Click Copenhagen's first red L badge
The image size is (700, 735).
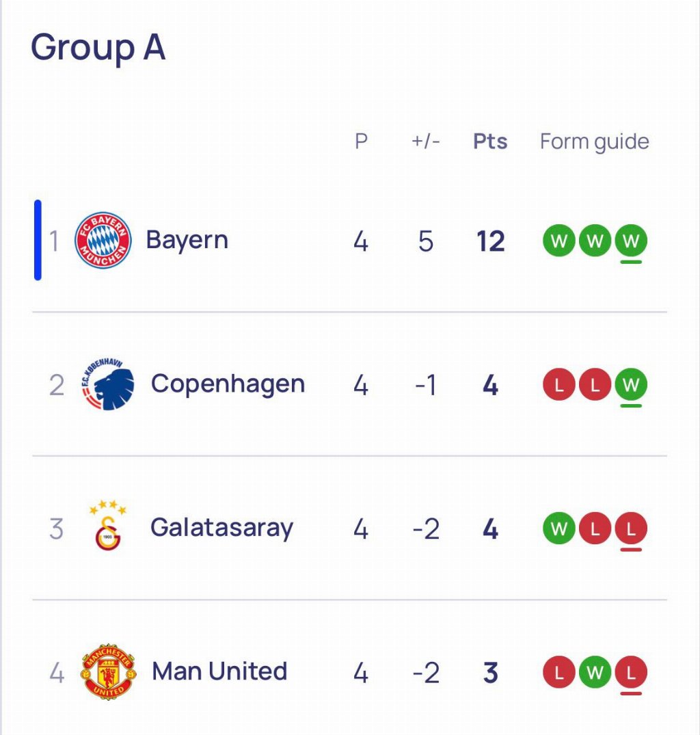pyautogui.click(x=559, y=385)
